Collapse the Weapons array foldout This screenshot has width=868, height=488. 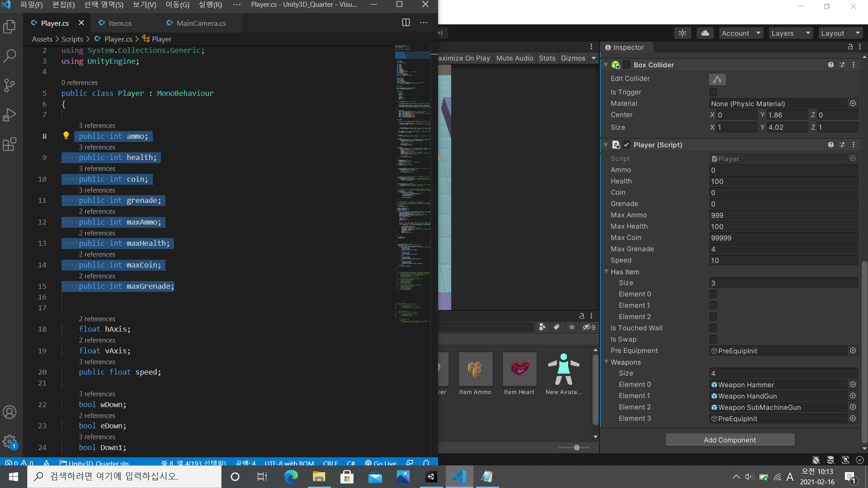(x=606, y=362)
